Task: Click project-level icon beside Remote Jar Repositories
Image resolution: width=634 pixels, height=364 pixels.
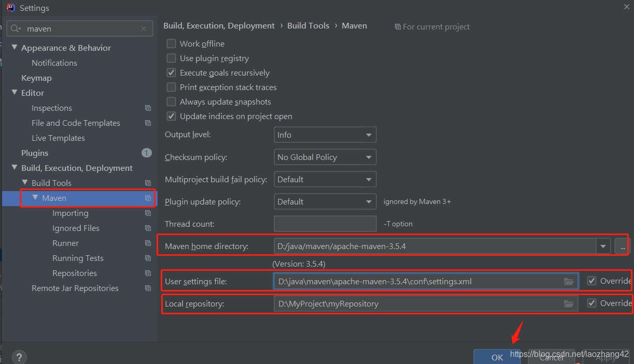Action: point(148,288)
